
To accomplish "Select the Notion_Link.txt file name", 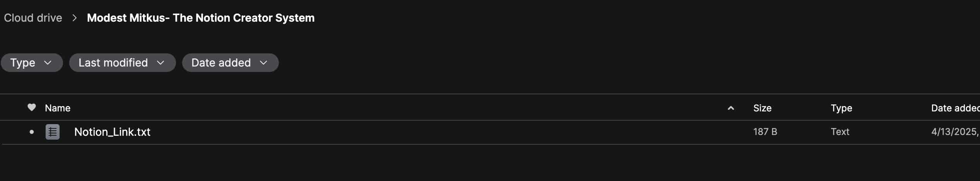I will pos(112,132).
